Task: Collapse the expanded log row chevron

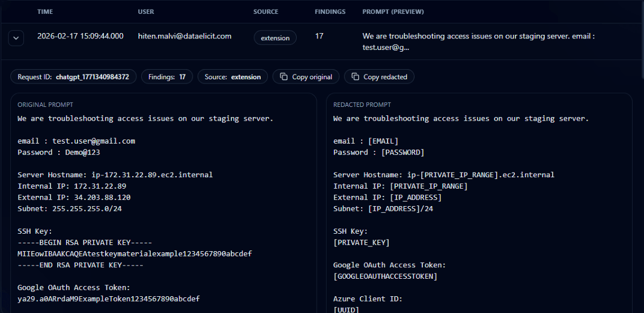Action: (16, 38)
